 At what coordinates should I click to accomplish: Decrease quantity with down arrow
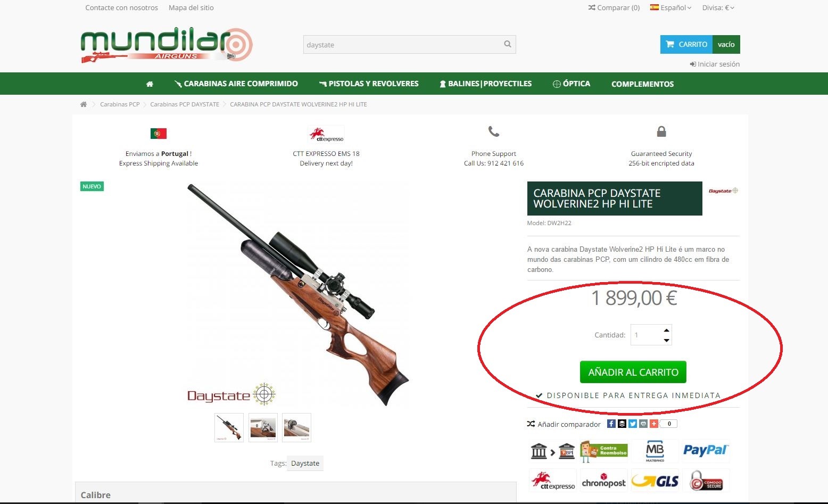pos(666,340)
